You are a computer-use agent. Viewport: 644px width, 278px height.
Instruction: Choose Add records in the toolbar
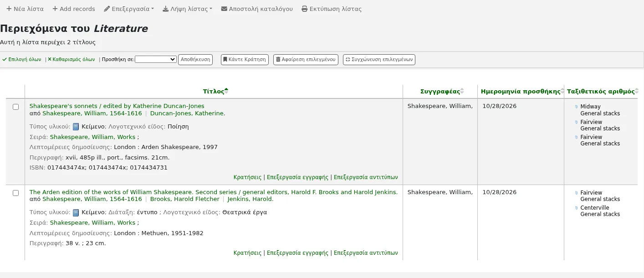click(x=74, y=9)
